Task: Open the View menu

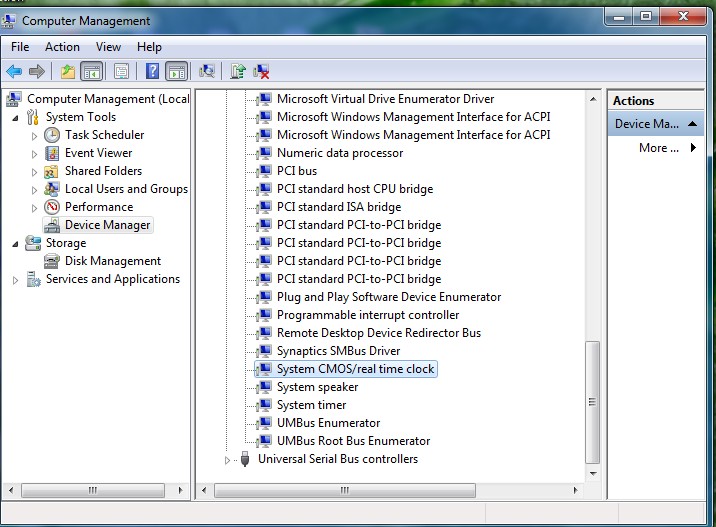Action: tap(108, 47)
